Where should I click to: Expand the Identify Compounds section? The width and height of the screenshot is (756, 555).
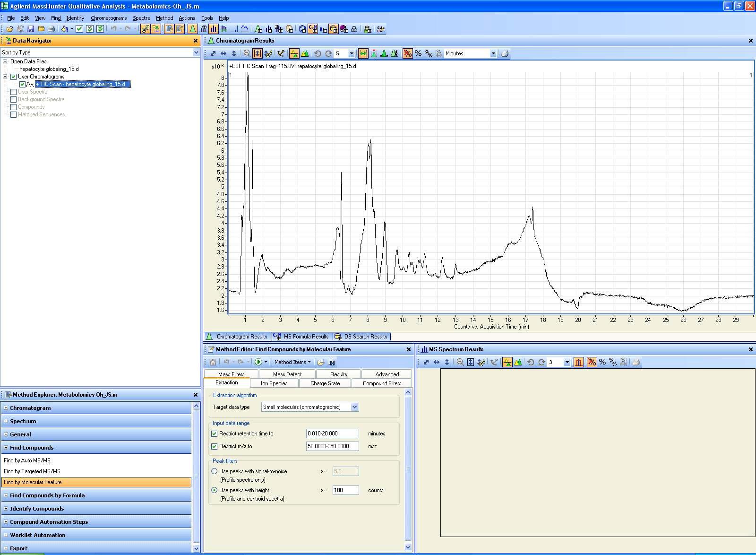[6, 509]
